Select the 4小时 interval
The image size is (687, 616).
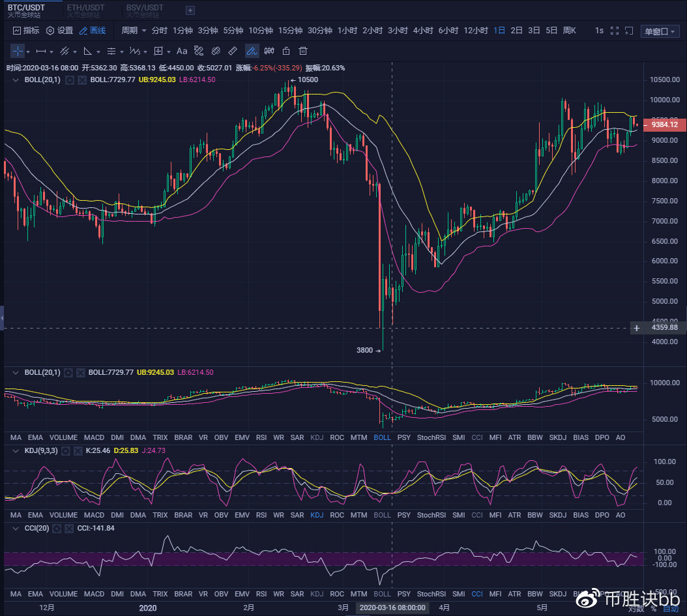(423, 31)
